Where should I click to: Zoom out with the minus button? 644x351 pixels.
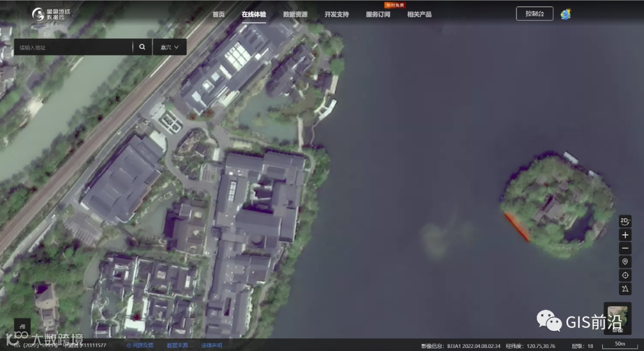(x=625, y=248)
